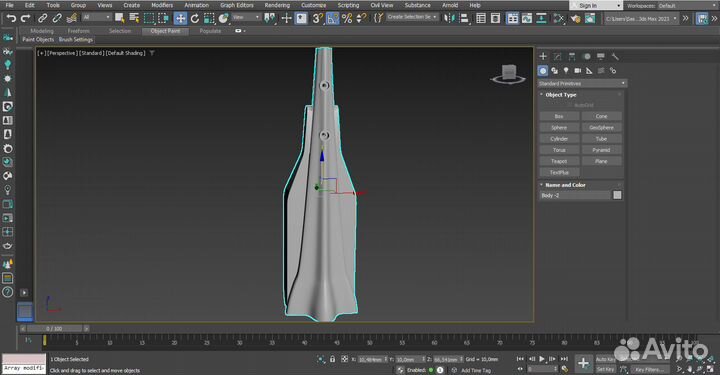Click the TextPlus primitive button
Screen dimensions: 720x375
(559, 173)
